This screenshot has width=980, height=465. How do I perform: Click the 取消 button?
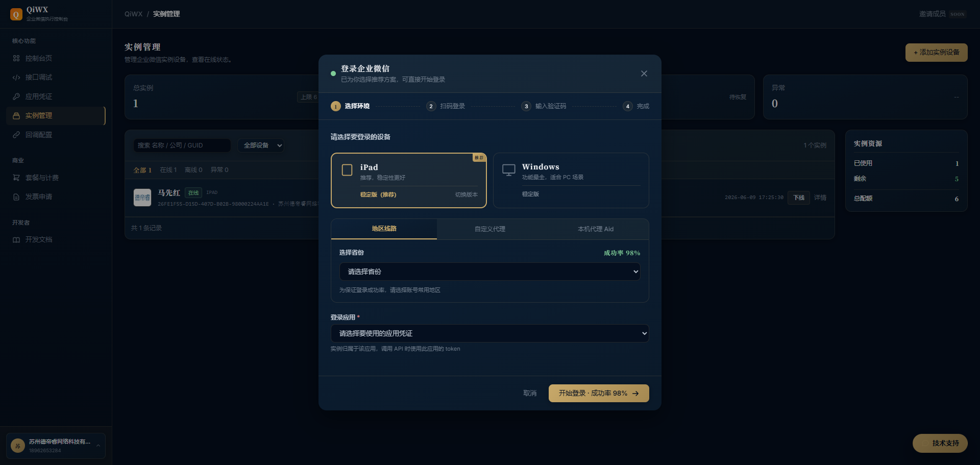click(530, 394)
